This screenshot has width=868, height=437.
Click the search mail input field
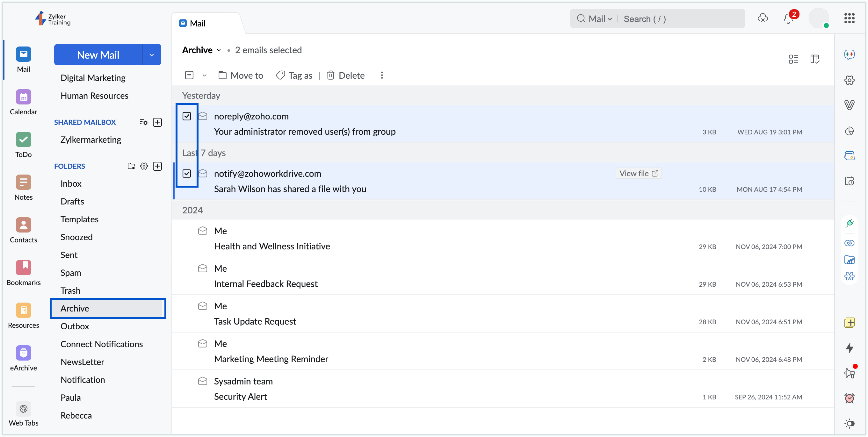(x=681, y=18)
